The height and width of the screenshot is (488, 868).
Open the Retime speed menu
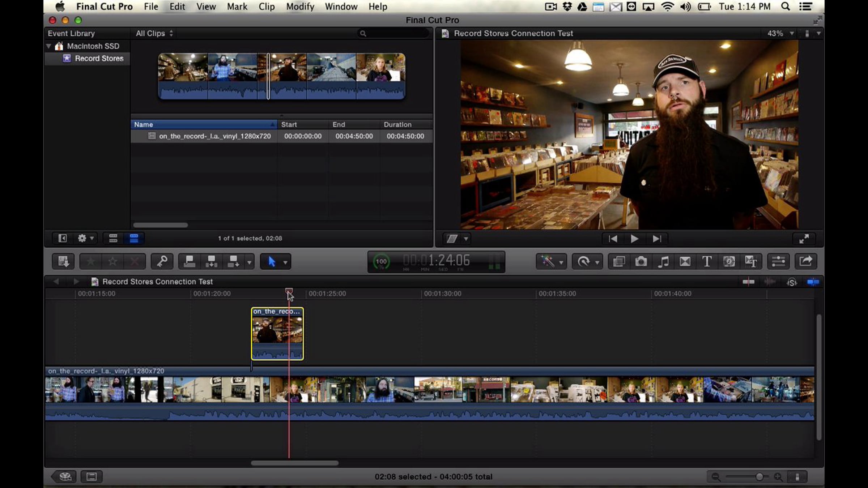583,261
